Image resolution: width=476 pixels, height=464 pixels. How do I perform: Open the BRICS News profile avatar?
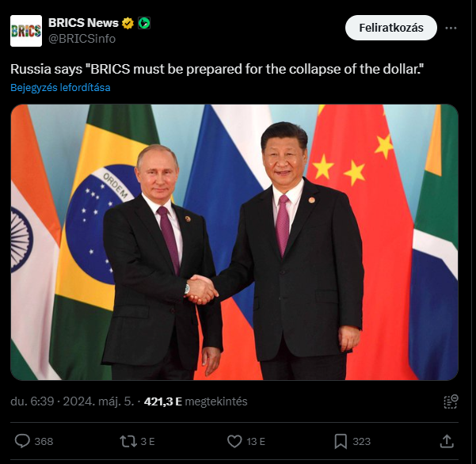(26, 31)
